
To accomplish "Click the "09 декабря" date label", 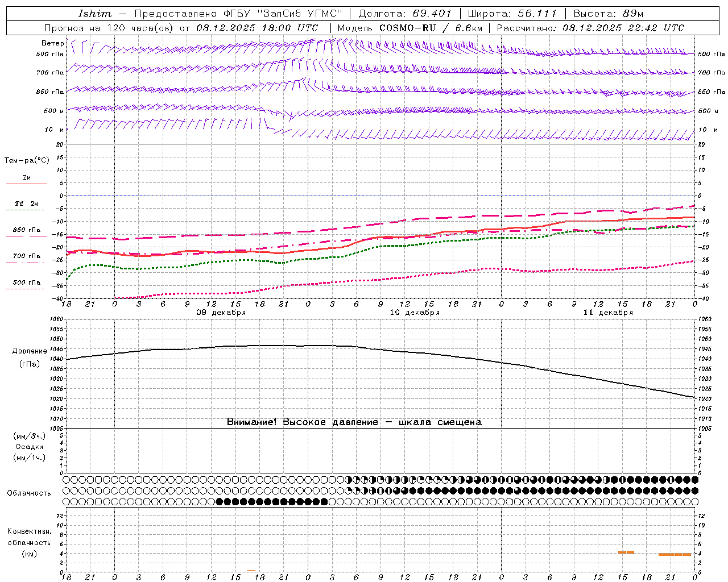I will pos(221,313).
